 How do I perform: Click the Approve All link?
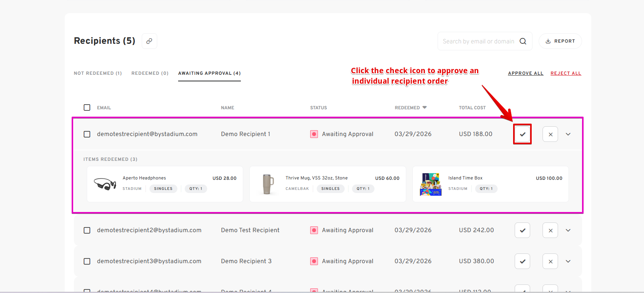tap(526, 73)
